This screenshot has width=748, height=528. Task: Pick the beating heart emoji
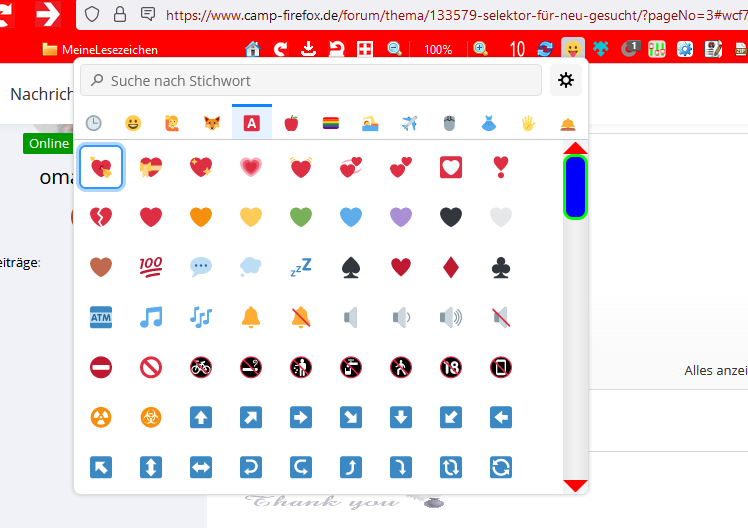point(301,167)
